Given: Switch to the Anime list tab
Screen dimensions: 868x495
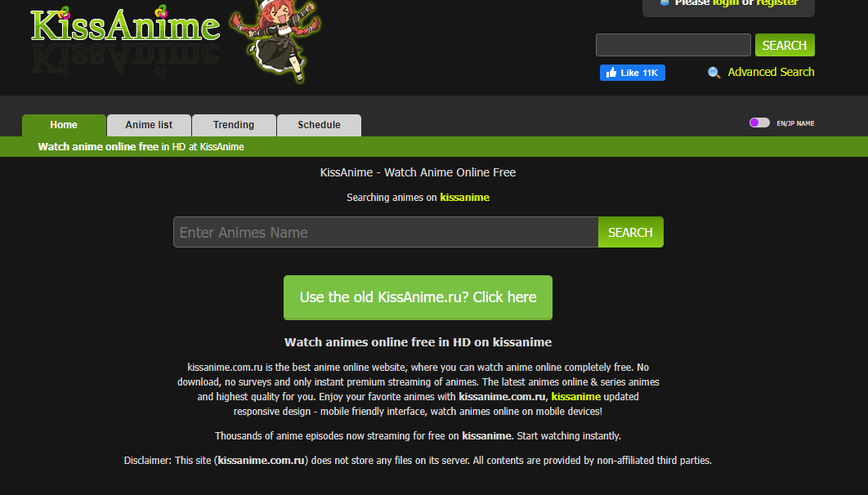Looking at the screenshot, I should pos(149,125).
